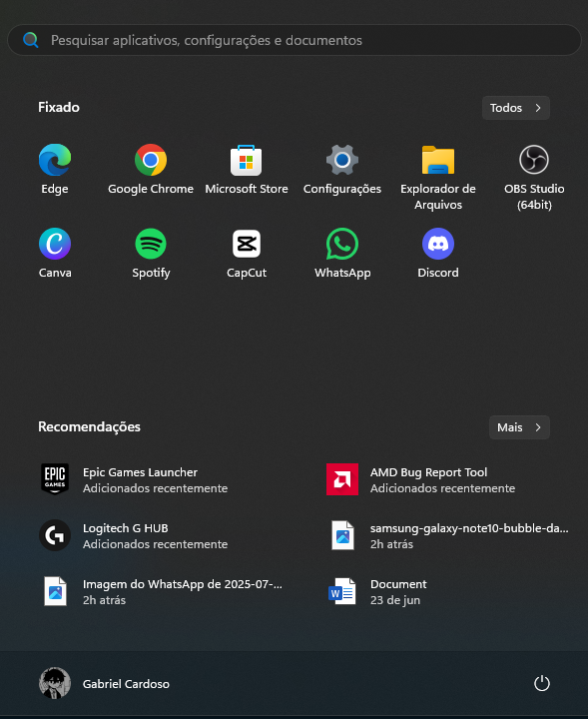Launch the CapCut app
Image resolution: width=588 pixels, height=719 pixels.
tap(247, 253)
